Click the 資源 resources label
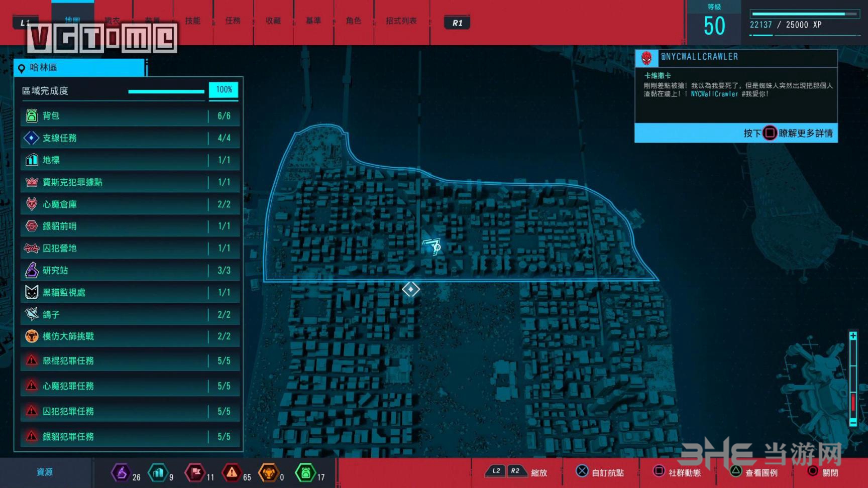868x488 pixels. tap(45, 472)
